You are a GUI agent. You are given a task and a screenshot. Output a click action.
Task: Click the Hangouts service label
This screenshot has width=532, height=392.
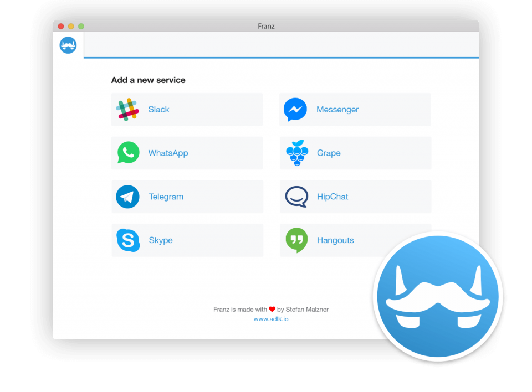(x=335, y=240)
